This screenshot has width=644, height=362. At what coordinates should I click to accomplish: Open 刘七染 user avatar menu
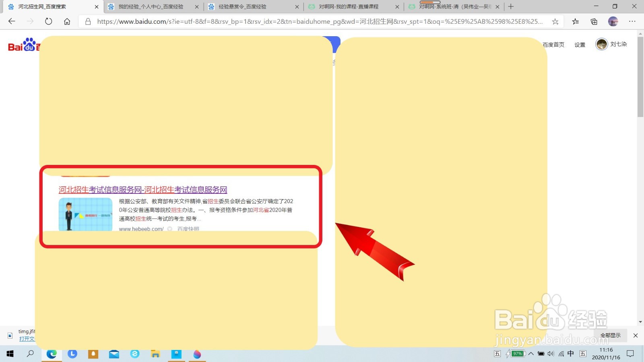602,44
